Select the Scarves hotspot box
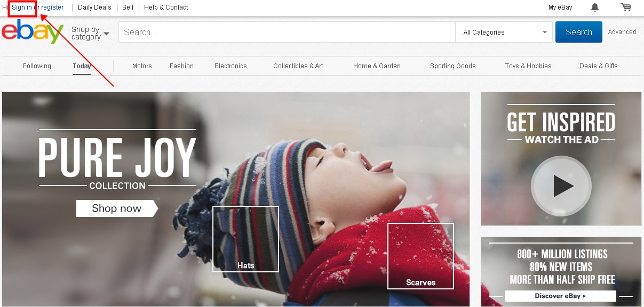 tap(420, 256)
